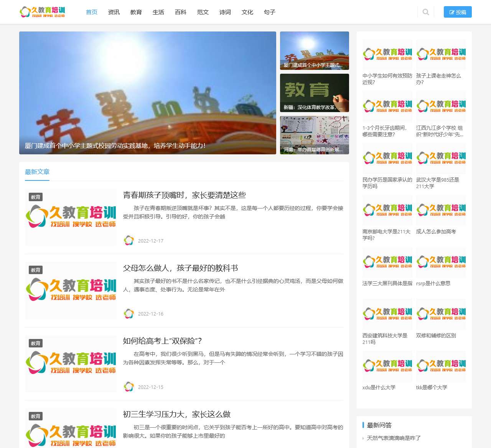This screenshot has height=448, width=491.
Task: Open sidebar image above 双修和辅修的区别
Action: [441, 314]
